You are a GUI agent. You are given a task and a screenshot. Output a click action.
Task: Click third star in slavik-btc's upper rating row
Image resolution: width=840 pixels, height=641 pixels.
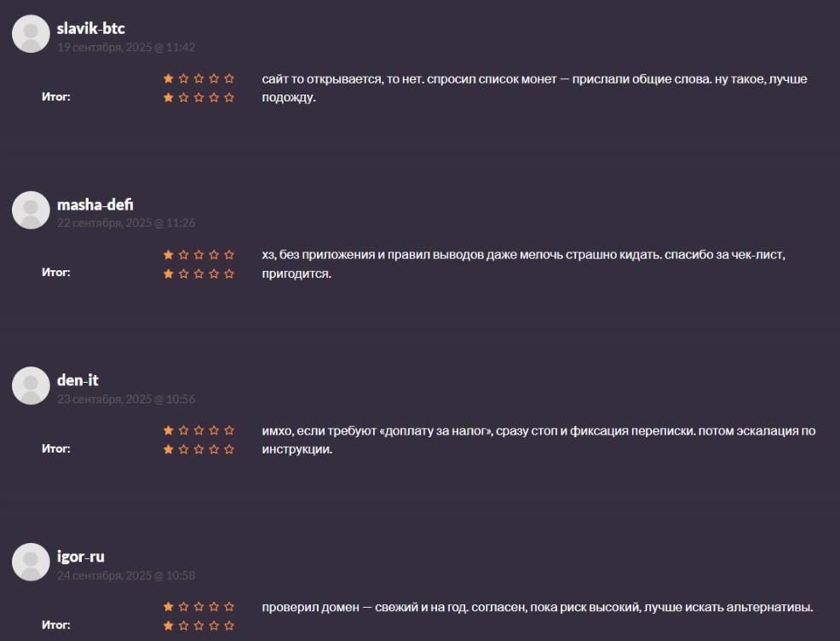pos(198,78)
